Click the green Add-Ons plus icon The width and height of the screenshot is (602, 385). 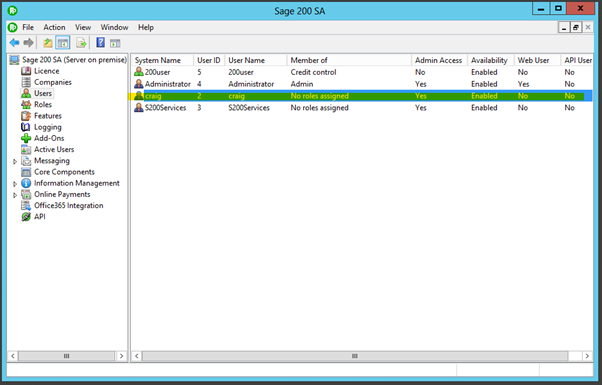(x=26, y=138)
